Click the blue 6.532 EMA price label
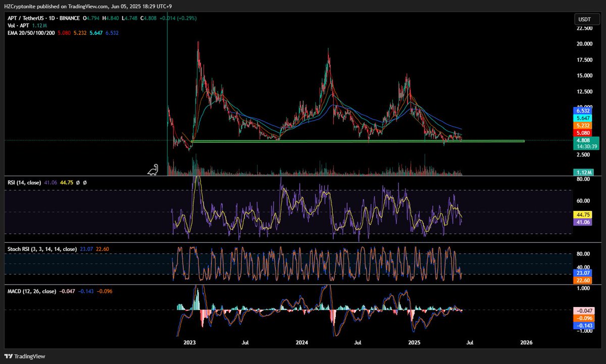The image size is (606, 364). 582,110
